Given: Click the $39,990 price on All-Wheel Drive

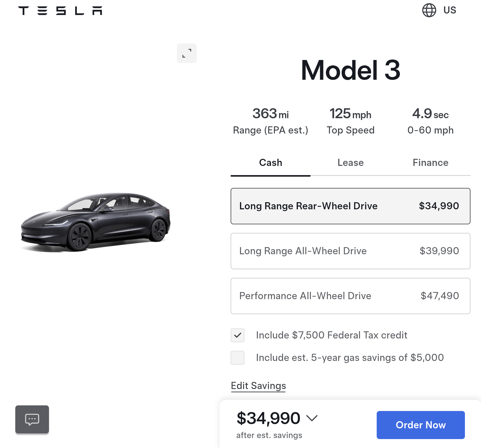Looking at the screenshot, I should [439, 251].
